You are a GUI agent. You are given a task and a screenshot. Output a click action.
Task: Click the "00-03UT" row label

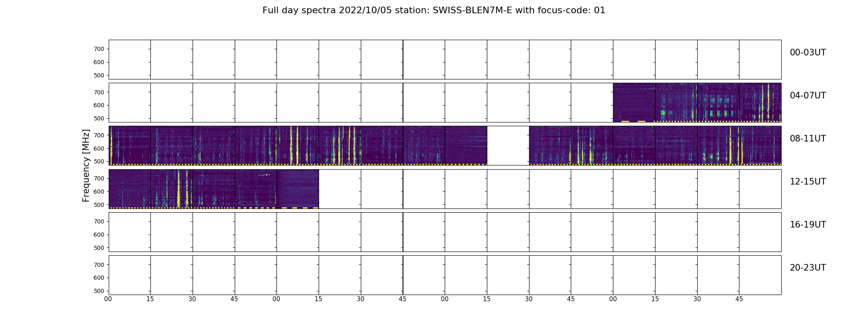pos(808,53)
